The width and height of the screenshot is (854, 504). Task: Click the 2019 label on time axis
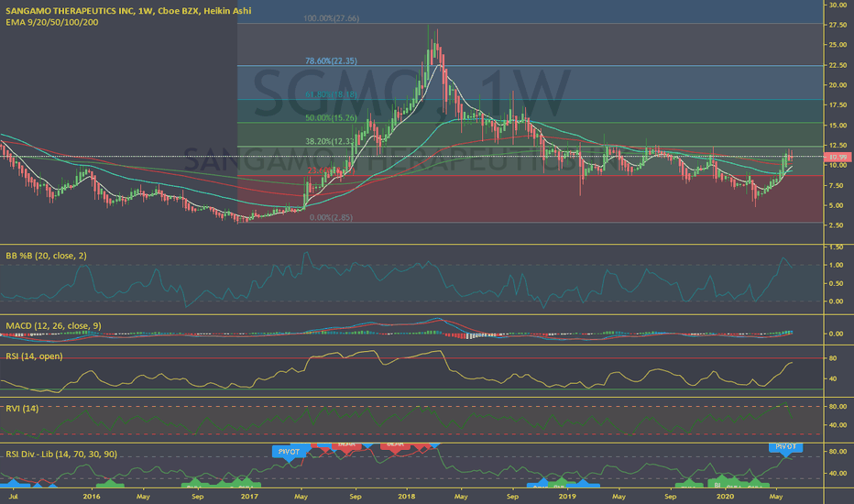click(x=567, y=497)
